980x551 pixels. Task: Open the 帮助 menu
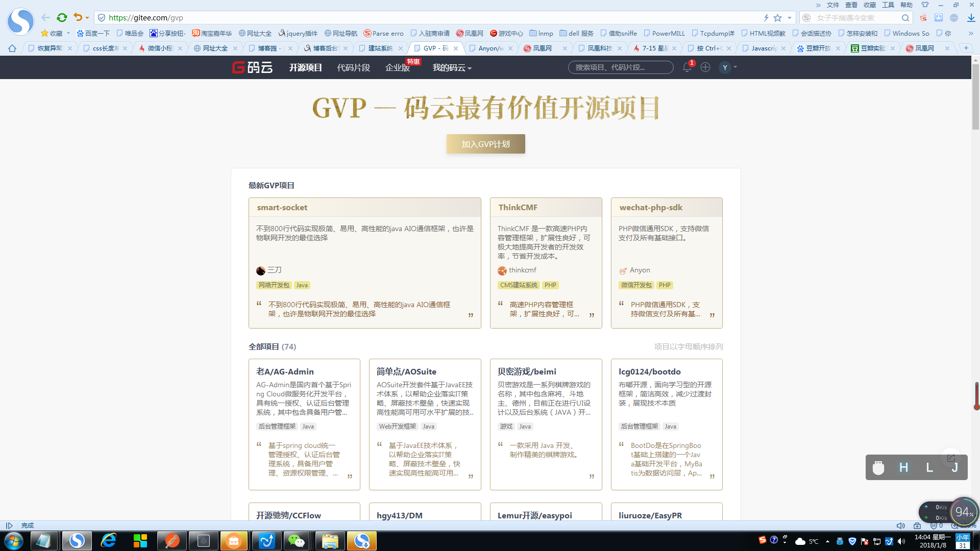tap(906, 5)
